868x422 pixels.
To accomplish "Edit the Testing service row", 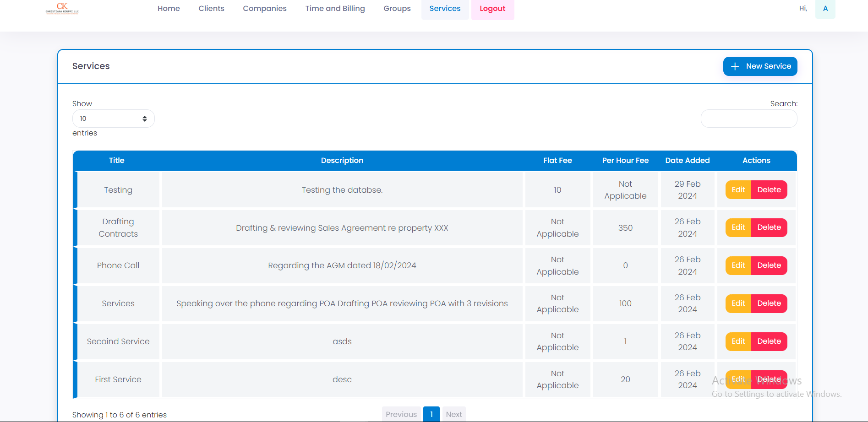I will (x=738, y=190).
